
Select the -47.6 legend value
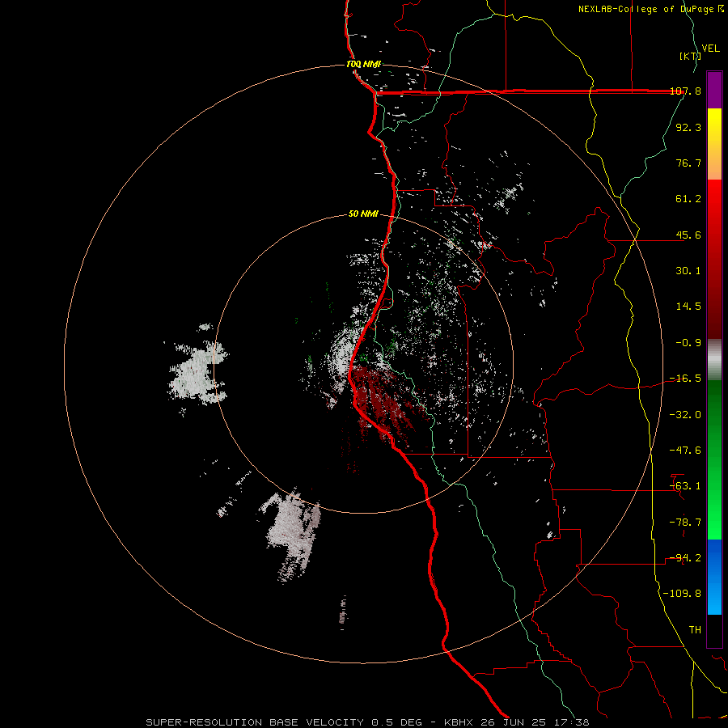(685, 451)
